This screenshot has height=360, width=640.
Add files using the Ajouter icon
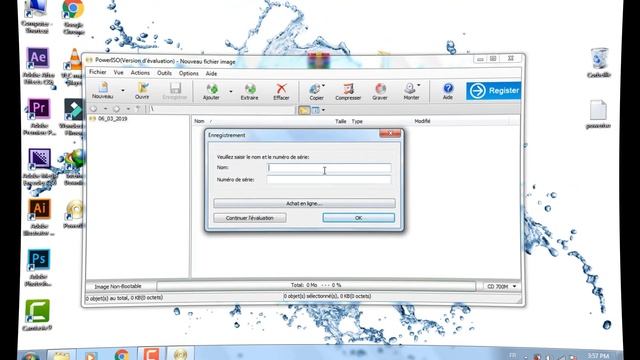(x=211, y=90)
